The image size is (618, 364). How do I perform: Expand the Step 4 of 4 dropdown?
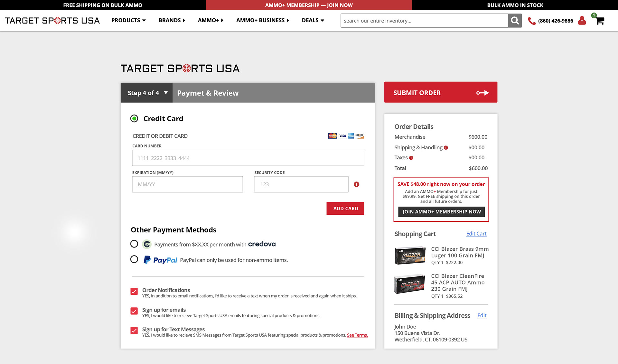[x=147, y=93]
